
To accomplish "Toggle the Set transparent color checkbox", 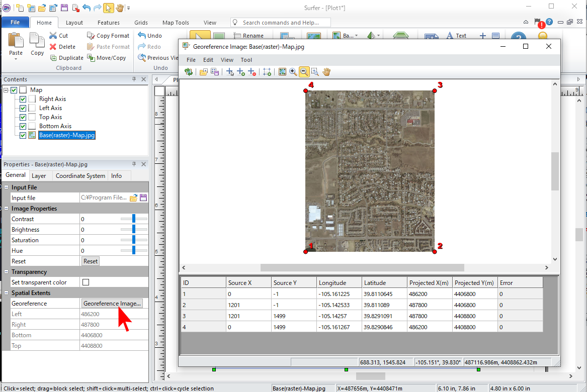I will (x=86, y=282).
